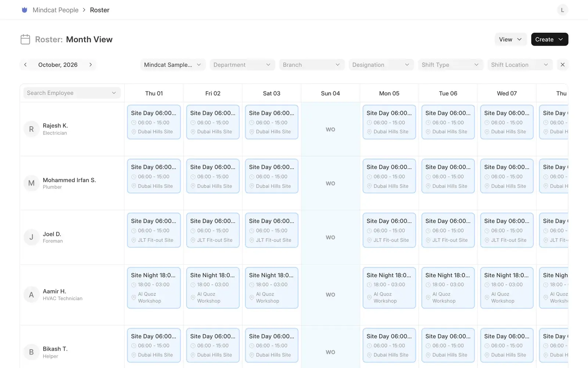Select the Fri 02 column header
This screenshot has height=368, width=588.
213,93
